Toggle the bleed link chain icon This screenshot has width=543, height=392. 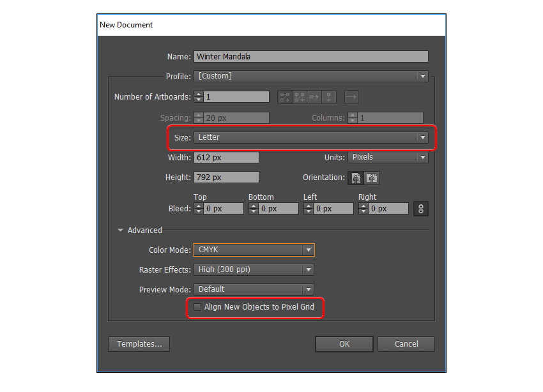coord(421,209)
